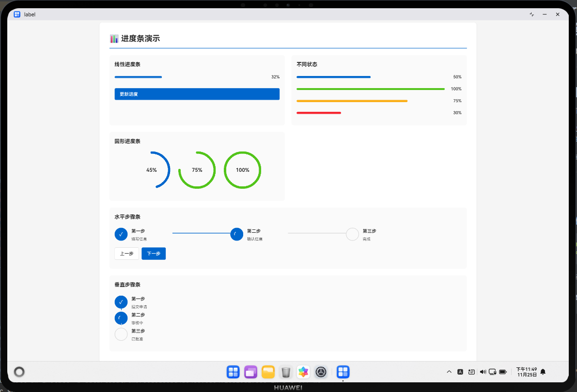This screenshot has width=577, height=392.
Task: Click the 进度条演示 page title
Action: (140, 39)
